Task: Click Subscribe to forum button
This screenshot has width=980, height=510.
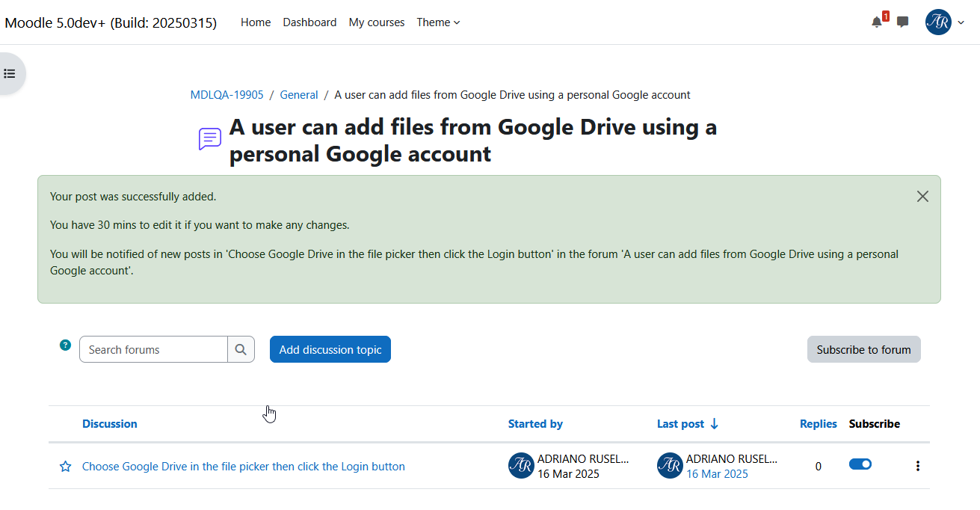Action: tap(863, 349)
